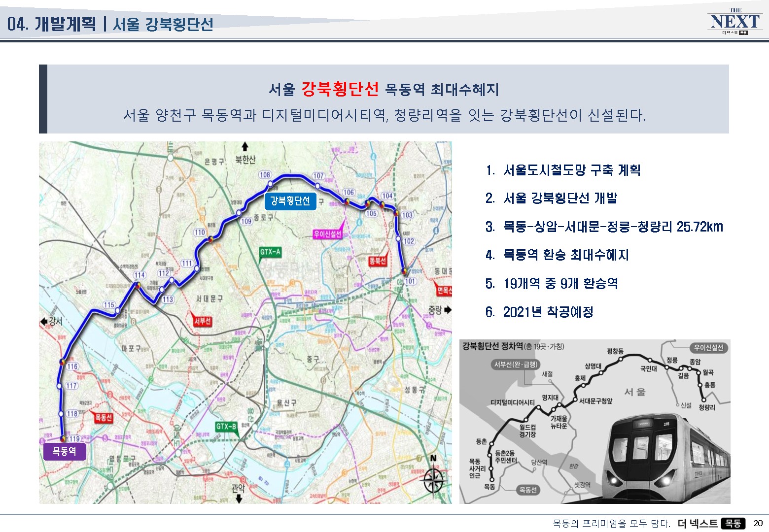Click '상명대' station in the diagram

[x=593, y=366]
